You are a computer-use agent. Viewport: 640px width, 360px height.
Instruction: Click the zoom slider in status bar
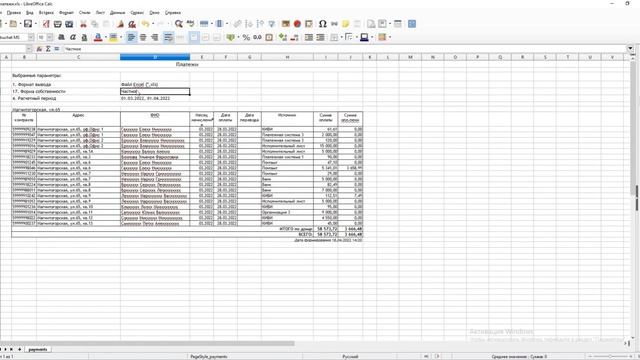tap(611, 356)
